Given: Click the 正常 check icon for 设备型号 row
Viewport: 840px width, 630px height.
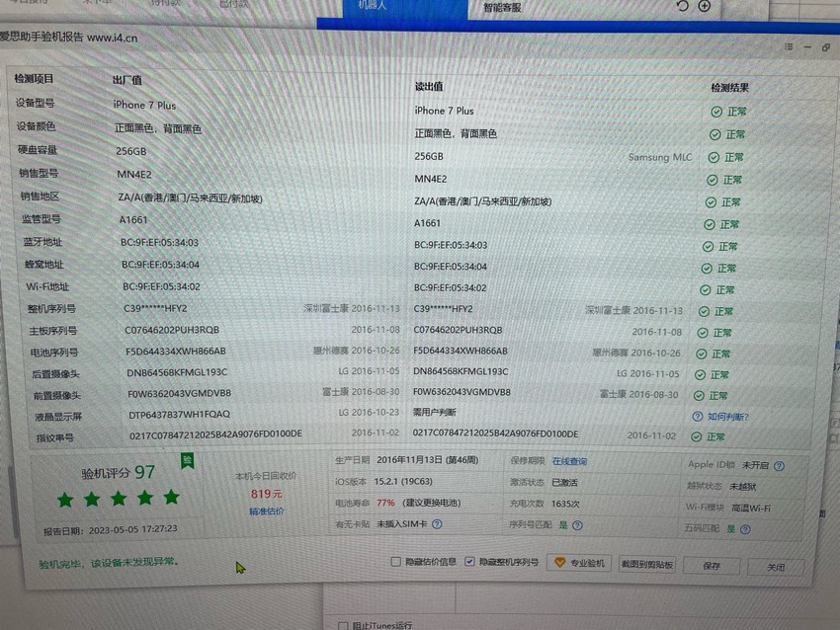Looking at the screenshot, I should point(716,112).
